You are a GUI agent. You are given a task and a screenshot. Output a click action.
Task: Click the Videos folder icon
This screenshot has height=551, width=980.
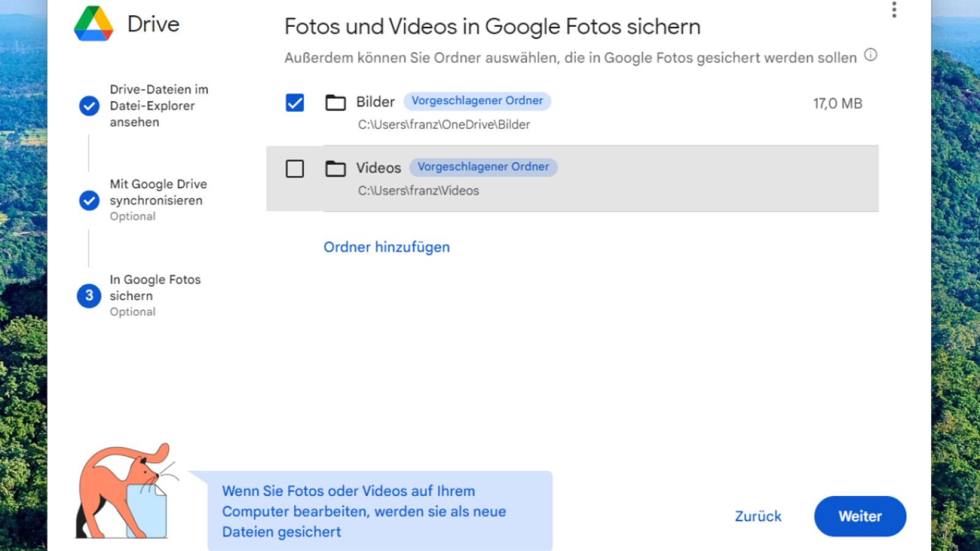pos(335,168)
